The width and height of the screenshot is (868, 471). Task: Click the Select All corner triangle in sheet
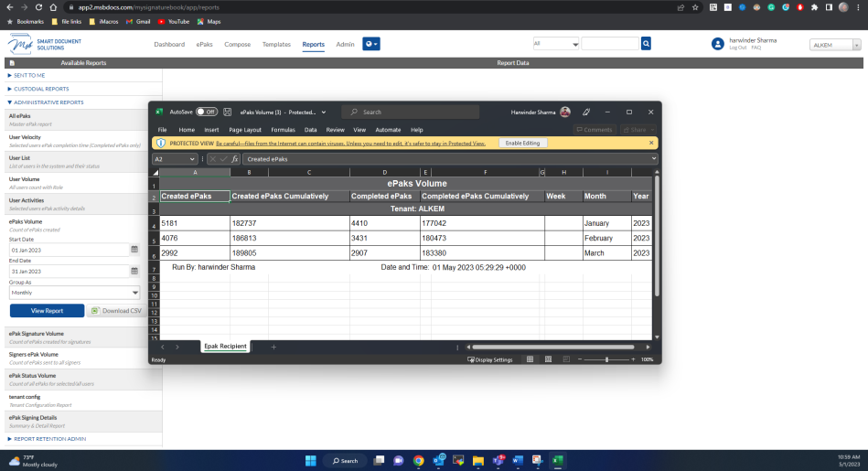(155, 172)
